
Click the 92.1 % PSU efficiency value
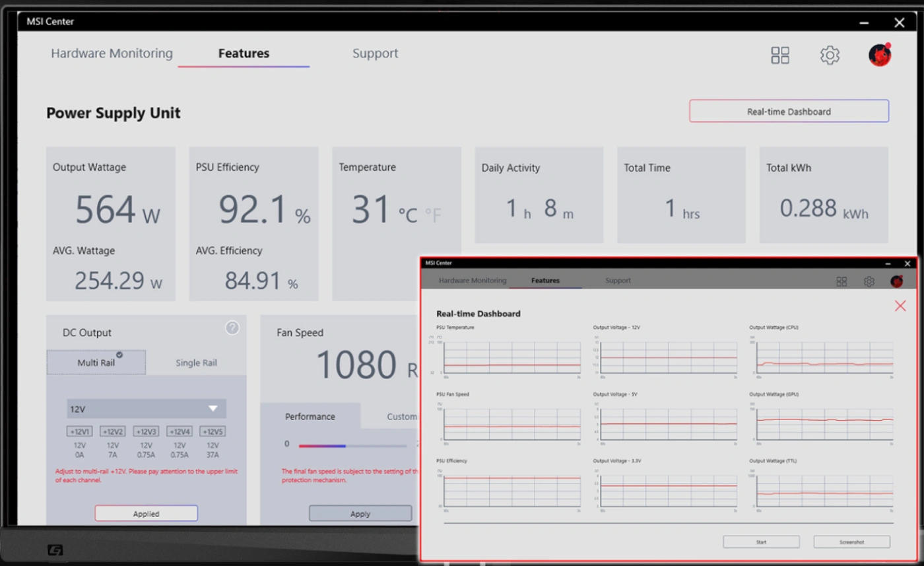(264, 209)
